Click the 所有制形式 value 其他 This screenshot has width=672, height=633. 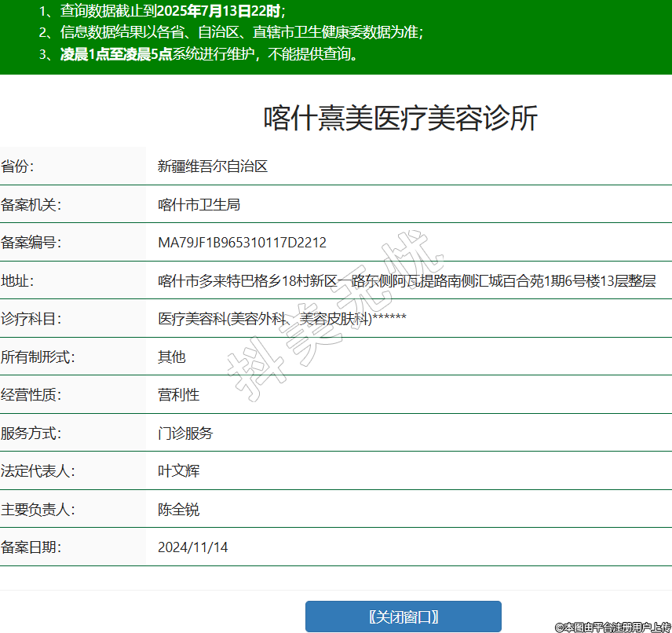[x=171, y=357]
